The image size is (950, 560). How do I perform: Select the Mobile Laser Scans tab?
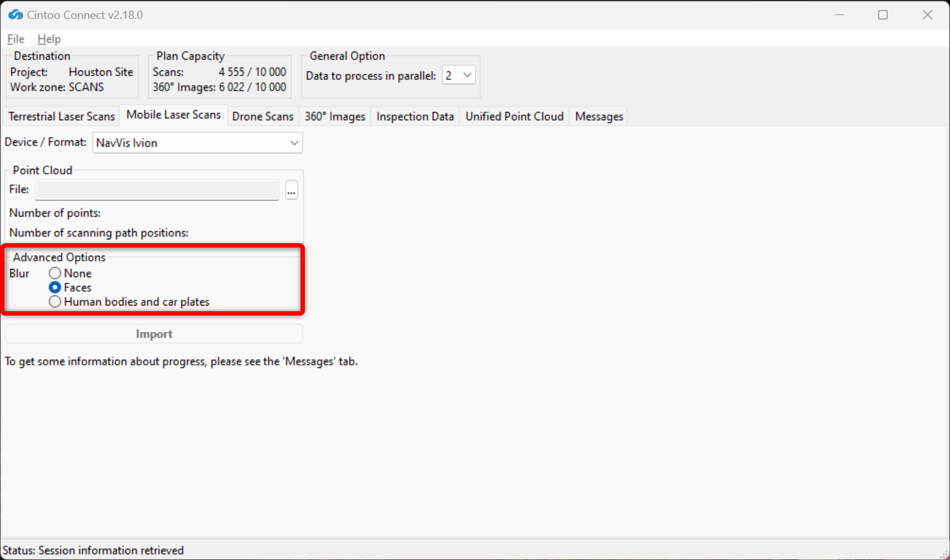174,115
